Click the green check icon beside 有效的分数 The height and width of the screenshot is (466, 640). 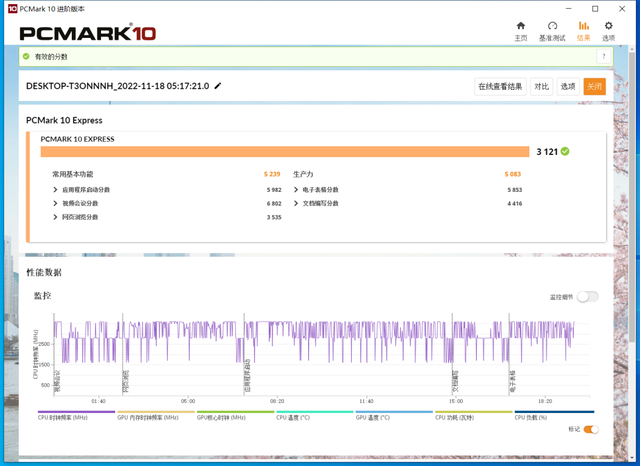[26, 56]
